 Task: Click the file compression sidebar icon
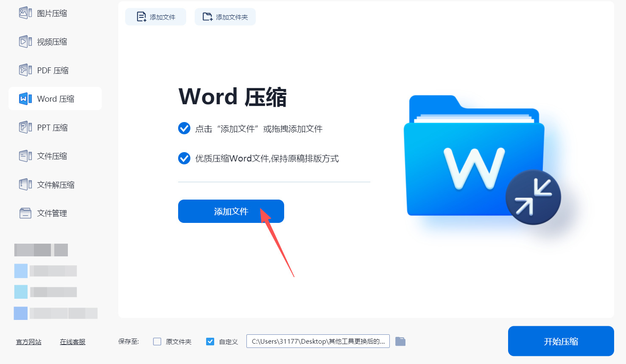coord(25,156)
